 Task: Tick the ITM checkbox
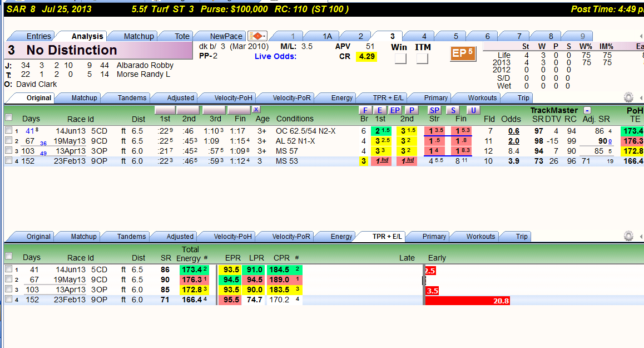[422, 59]
